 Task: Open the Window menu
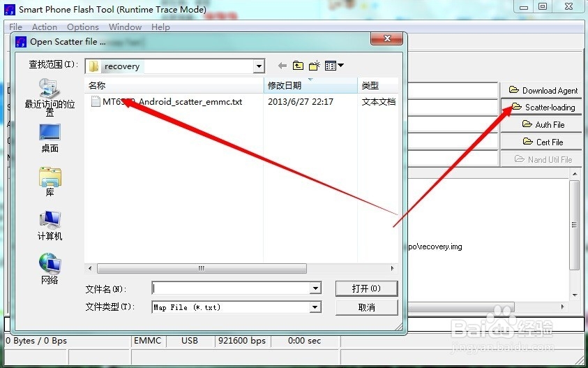(x=125, y=27)
